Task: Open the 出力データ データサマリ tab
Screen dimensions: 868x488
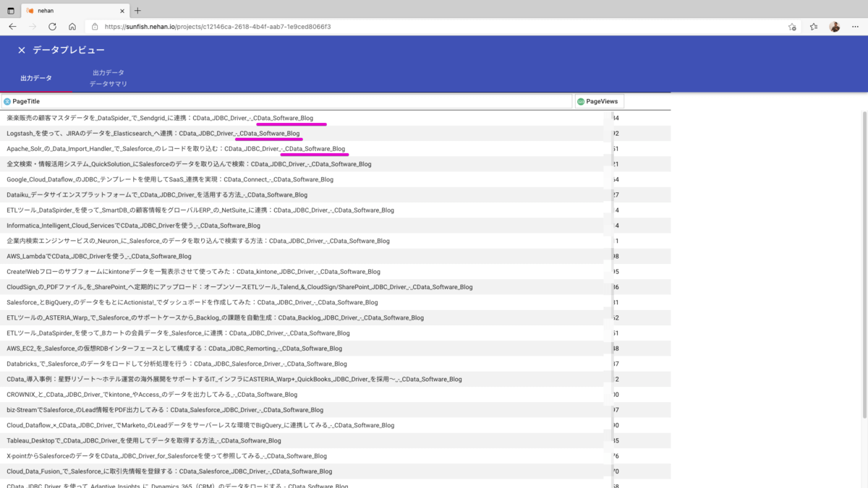Action: click(109, 78)
